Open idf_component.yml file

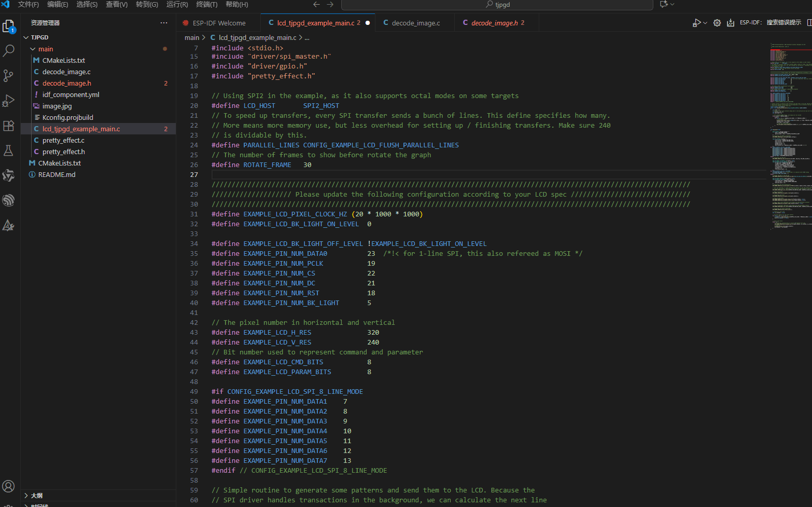[x=99, y=94]
